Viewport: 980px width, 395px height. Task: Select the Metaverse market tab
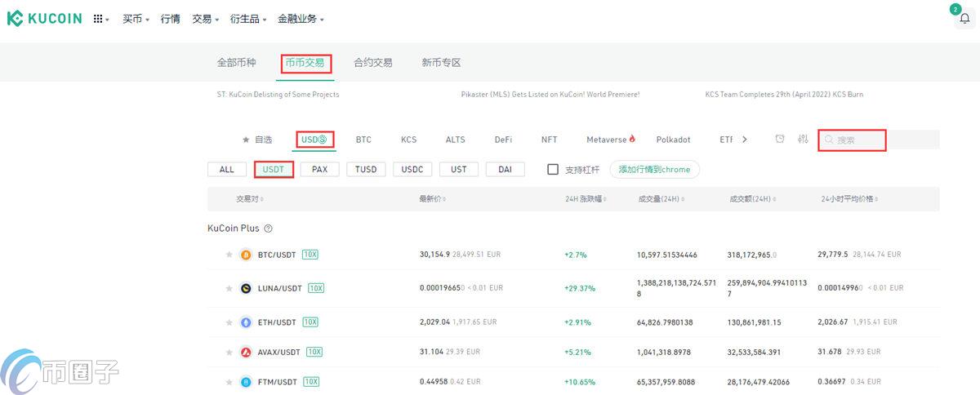click(611, 140)
